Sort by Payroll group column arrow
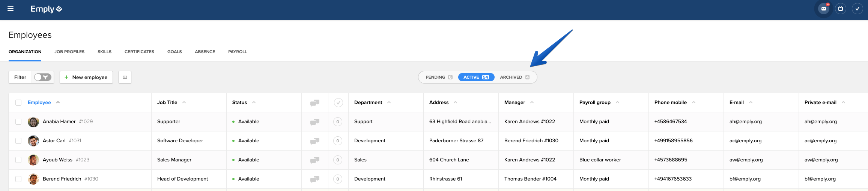 coord(617,102)
